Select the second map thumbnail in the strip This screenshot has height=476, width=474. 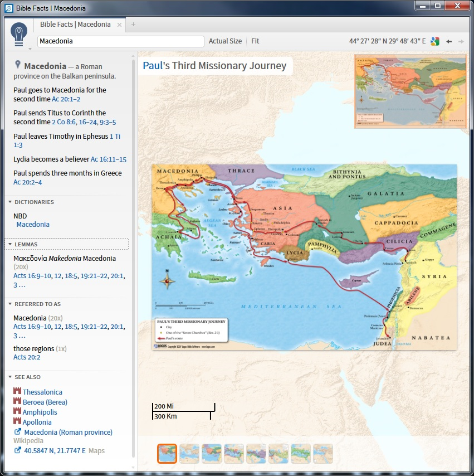click(189, 453)
